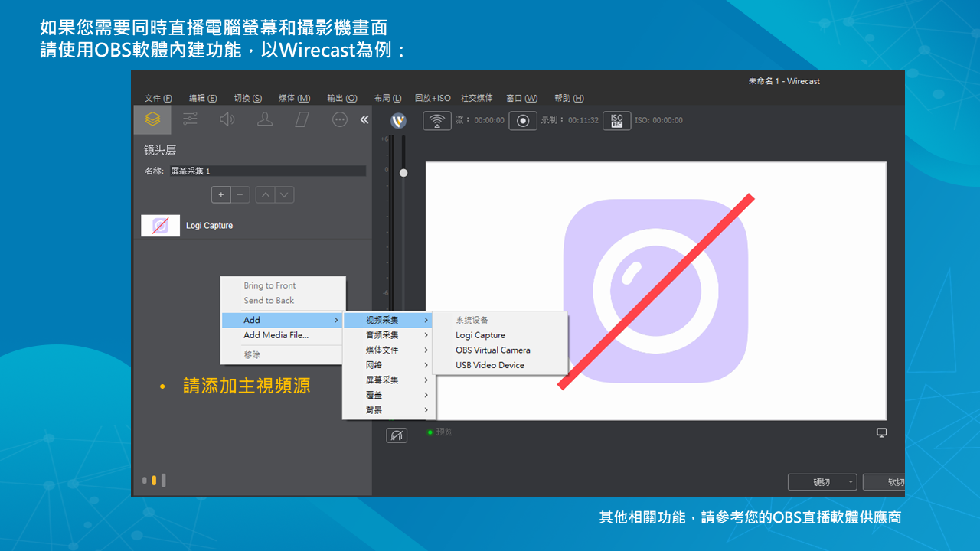
Task: Open the audio speaker tab icon
Action: coord(227,119)
